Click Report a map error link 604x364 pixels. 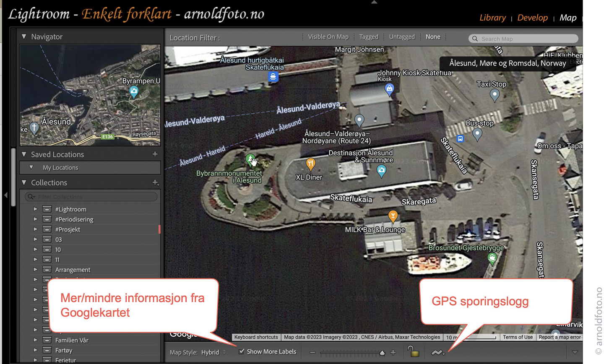tap(560, 337)
